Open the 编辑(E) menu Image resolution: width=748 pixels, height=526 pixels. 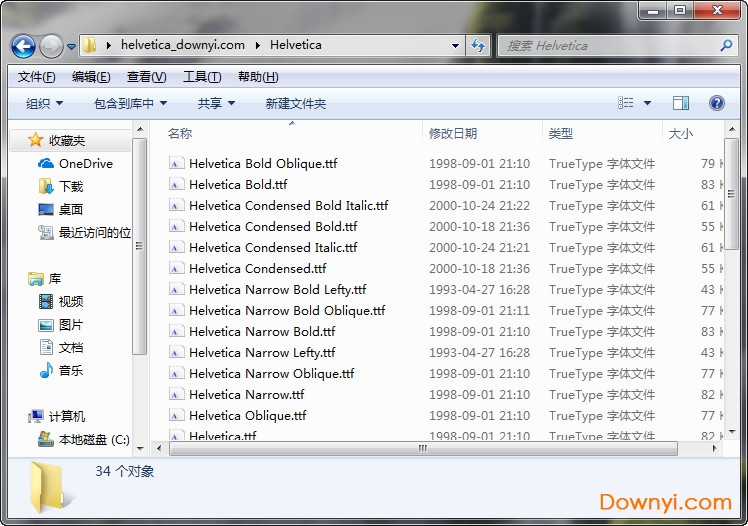(x=91, y=77)
